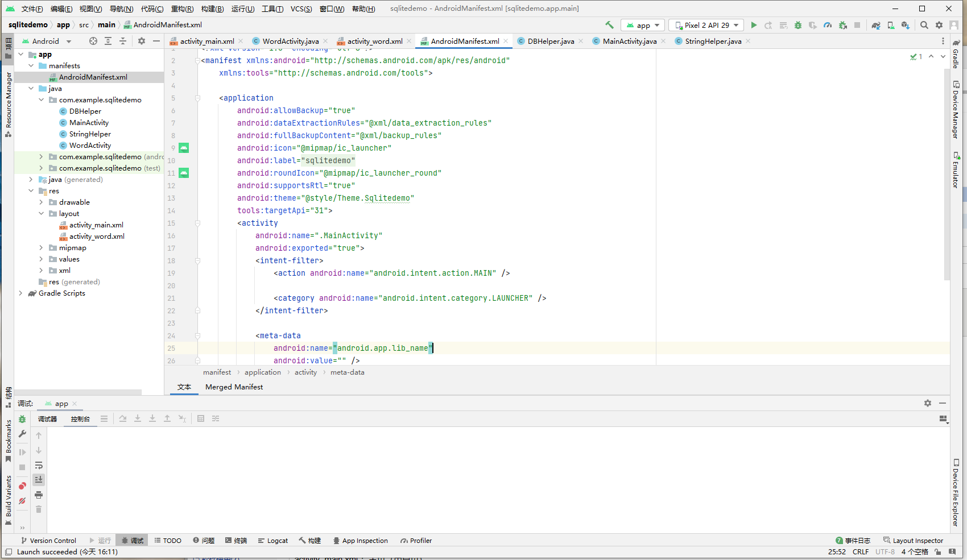Open the profiler gauge icon in toolbar

click(x=828, y=25)
